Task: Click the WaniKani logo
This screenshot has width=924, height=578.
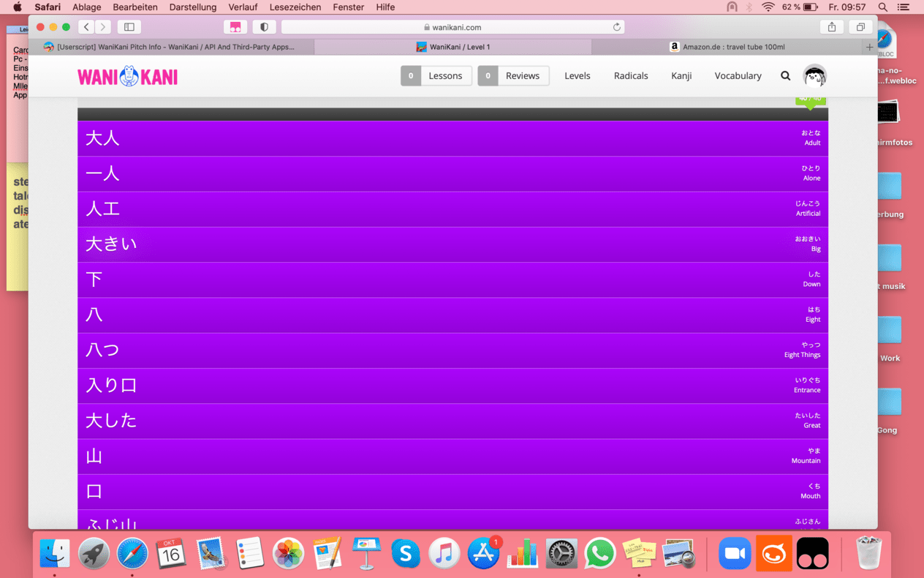Action: pyautogui.click(x=127, y=76)
